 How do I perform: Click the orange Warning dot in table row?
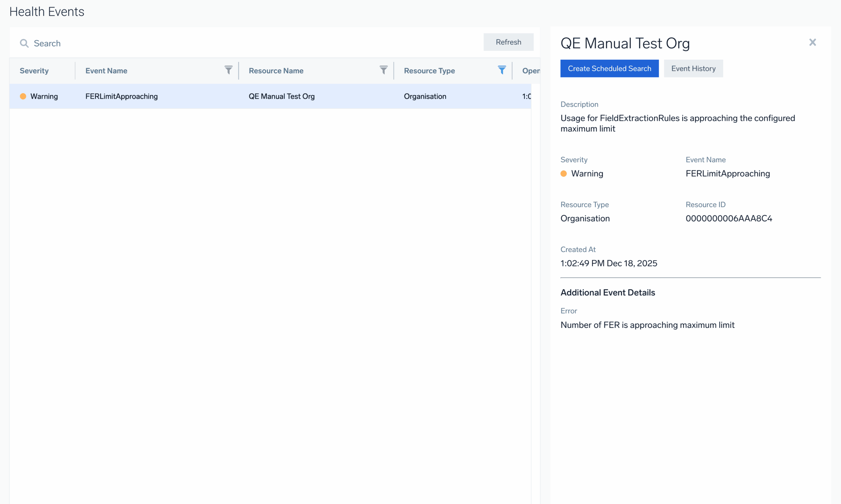(x=23, y=96)
